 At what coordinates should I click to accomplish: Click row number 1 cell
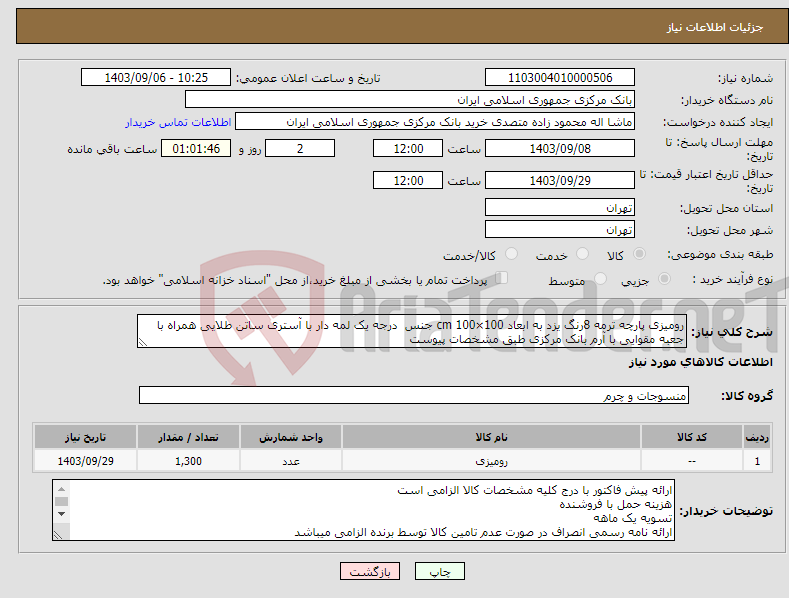pos(757,461)
